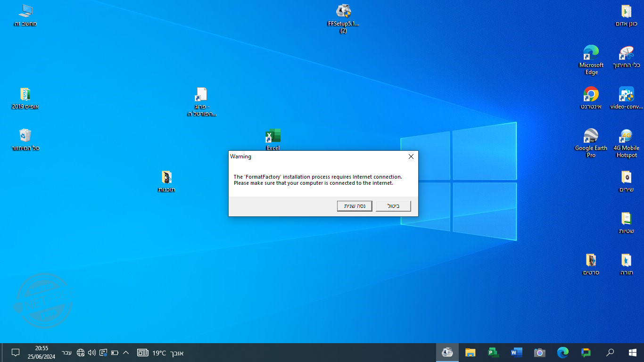Open Microsoft Word from the taskbar
The image size is (644, 362).
pyautogui.click(x=517, y=353)
